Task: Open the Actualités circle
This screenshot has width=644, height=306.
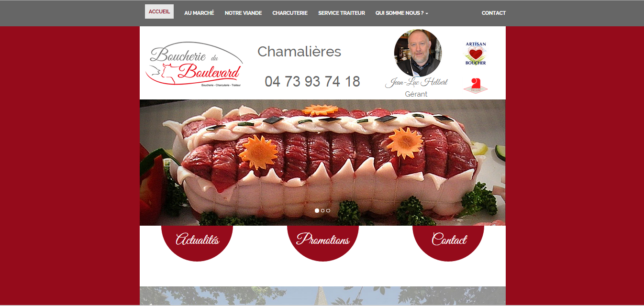Action: (x=197, y=241)
